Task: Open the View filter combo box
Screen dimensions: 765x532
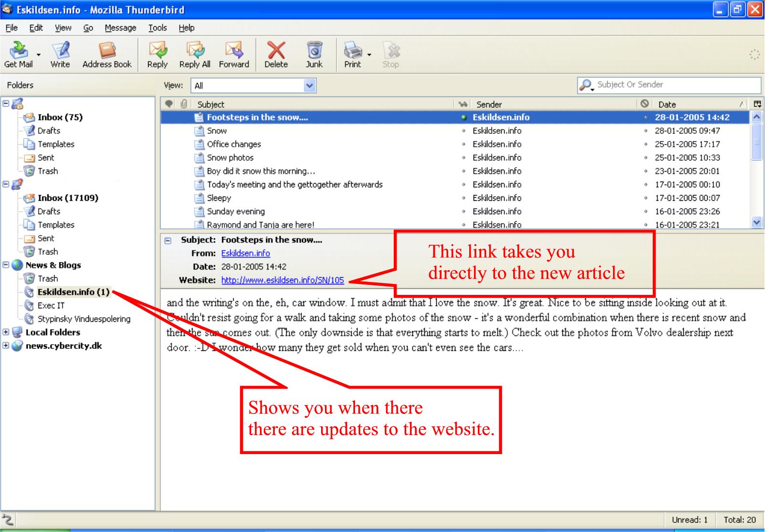Action: 253,86
